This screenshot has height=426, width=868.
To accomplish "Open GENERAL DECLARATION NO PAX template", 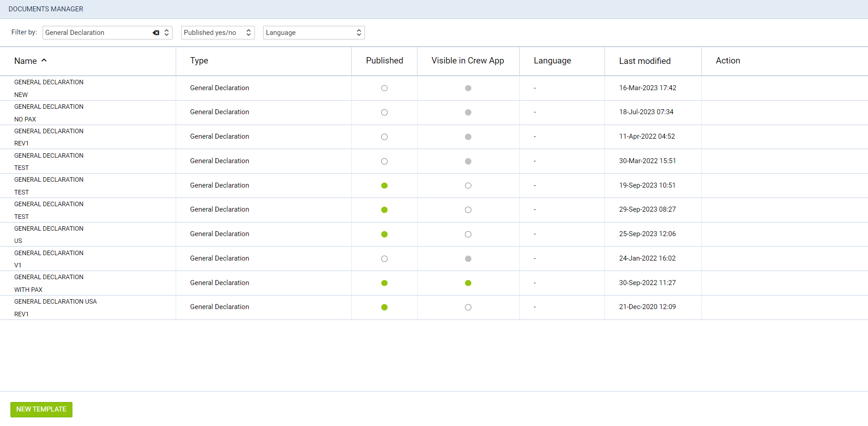I will click(49, 113).
